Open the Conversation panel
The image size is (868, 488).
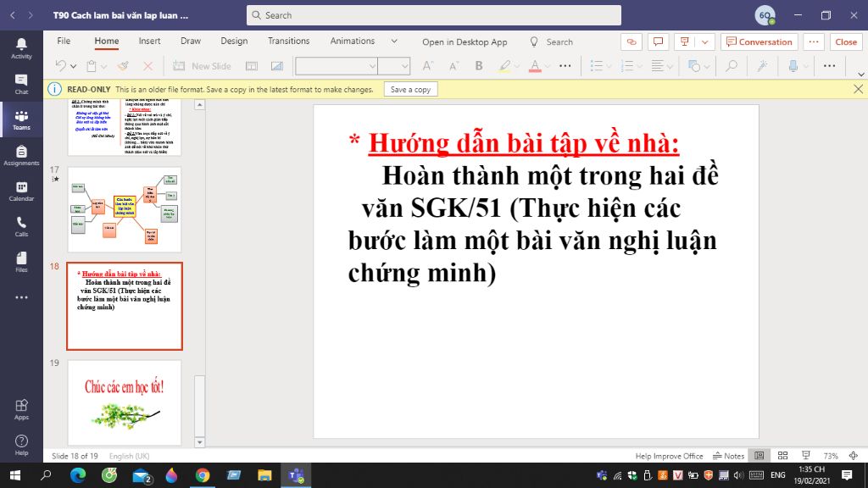[759, 42]
